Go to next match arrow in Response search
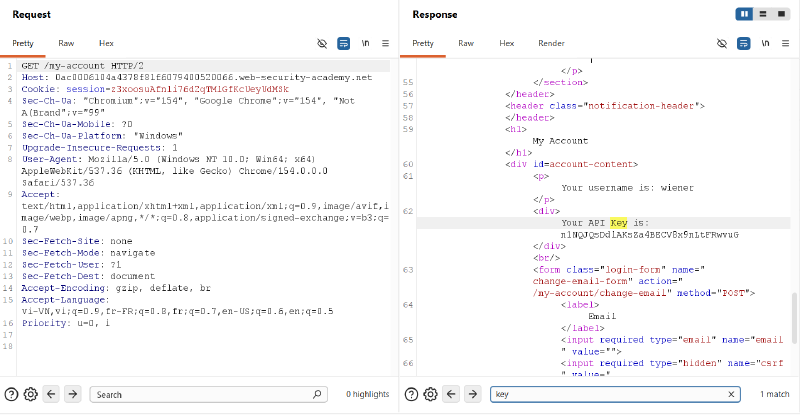 [472, 394]
